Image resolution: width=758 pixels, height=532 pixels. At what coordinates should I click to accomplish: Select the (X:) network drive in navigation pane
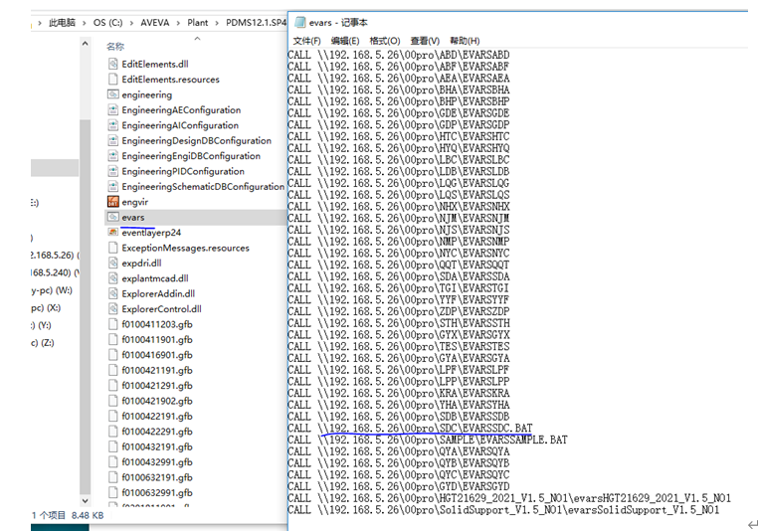pyautogui.click(x=46, y=308)
